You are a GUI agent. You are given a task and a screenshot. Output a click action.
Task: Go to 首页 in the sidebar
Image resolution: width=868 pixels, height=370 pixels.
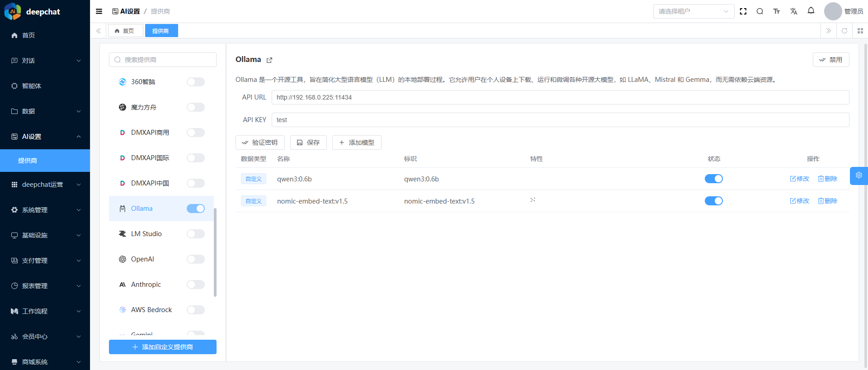45,35
